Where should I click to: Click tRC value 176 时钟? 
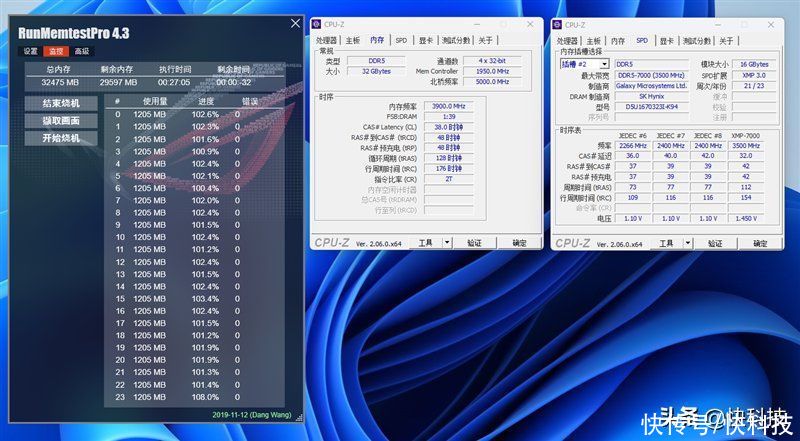[x=448, y=168]
